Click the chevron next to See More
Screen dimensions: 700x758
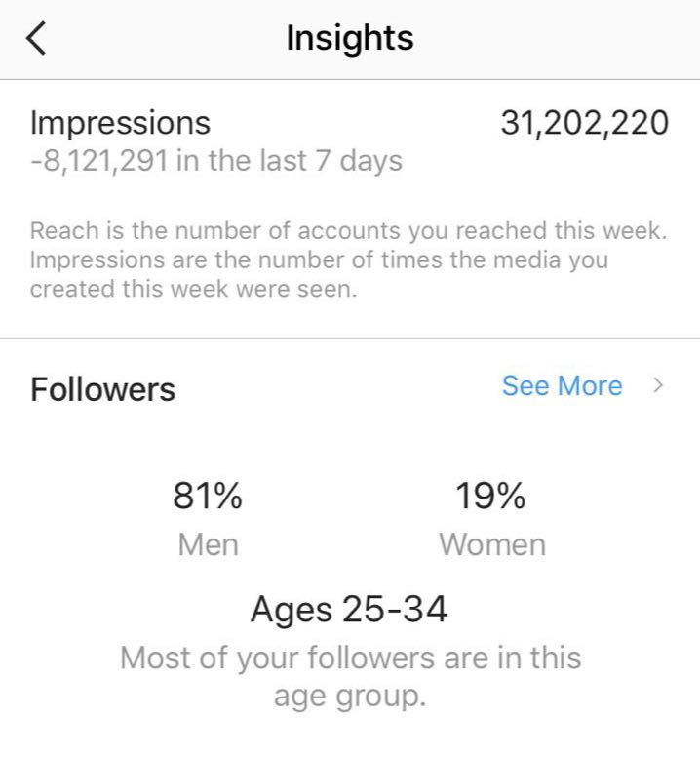(x=658, y=386)
